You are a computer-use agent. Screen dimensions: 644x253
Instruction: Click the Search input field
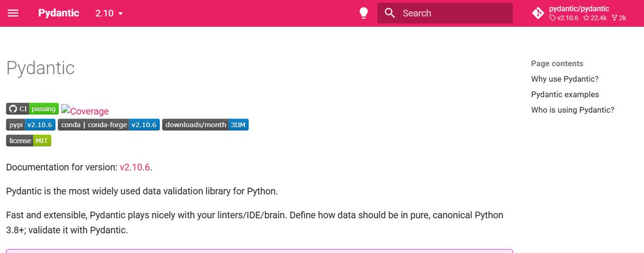coord(445,13)
